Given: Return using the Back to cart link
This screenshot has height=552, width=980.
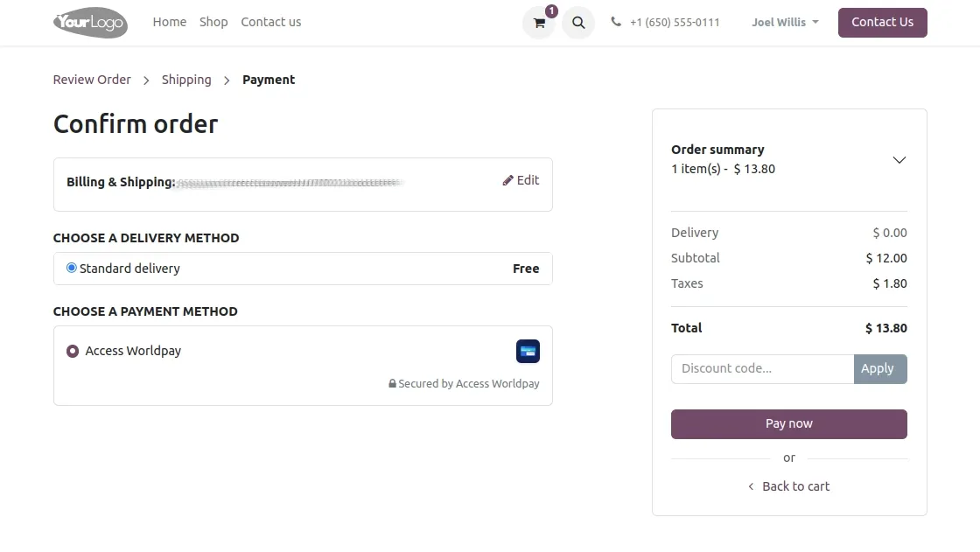Looking at the screenshot, I should point(788,486).
